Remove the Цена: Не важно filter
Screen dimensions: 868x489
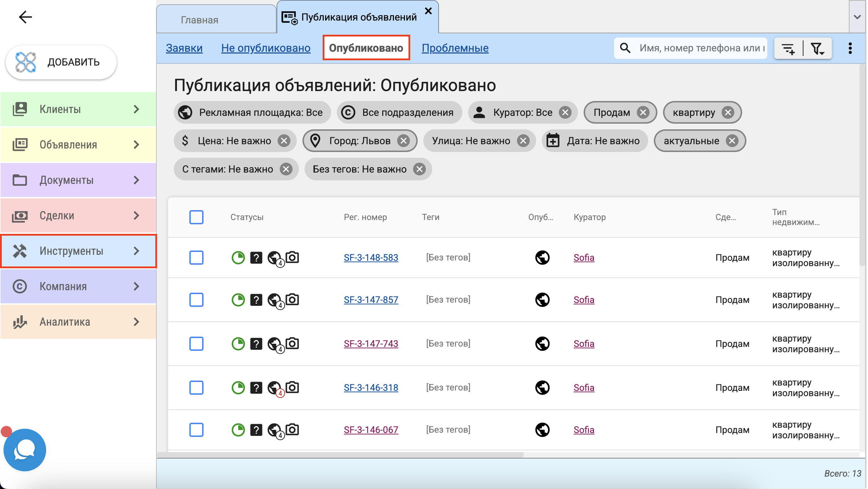point(284,141)
